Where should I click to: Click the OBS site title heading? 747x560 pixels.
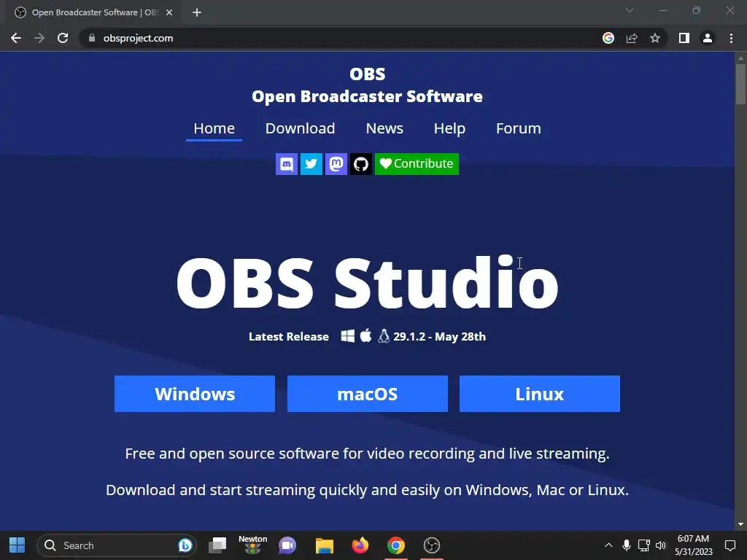pos(368,74)
